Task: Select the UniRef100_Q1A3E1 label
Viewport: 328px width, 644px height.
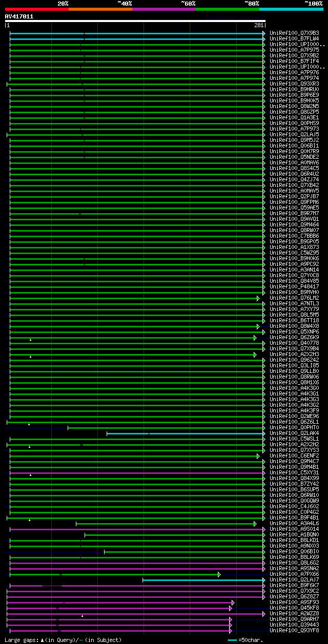Action: coord(294,118)
